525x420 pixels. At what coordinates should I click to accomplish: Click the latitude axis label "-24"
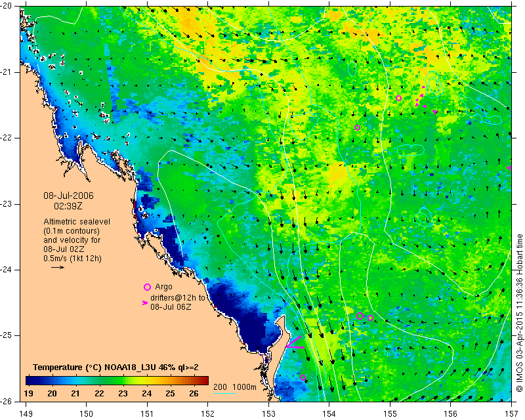click(7, 270)
